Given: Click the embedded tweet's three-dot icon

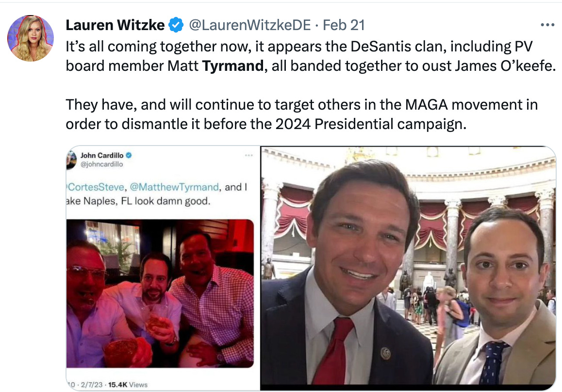Looking at the screenshot, I should pos(249,155).
